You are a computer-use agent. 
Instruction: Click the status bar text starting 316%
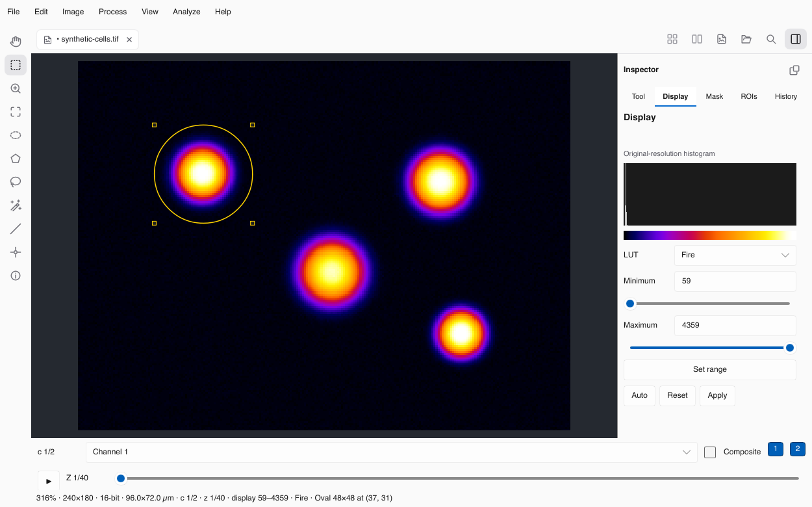pyautogui.click(x=214, y=498)
